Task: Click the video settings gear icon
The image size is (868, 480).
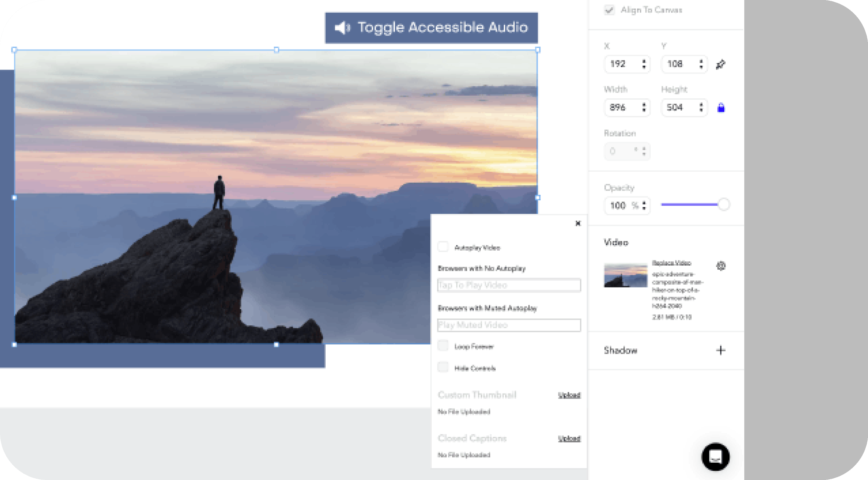Action: pyautogui.click(x=721, y=266)
